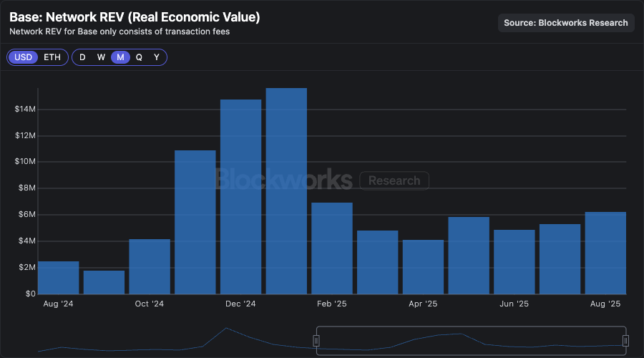Viewport: 644px width, 358px height.
Task: Select the yearly Y interval
Action: tap(157, 57)
